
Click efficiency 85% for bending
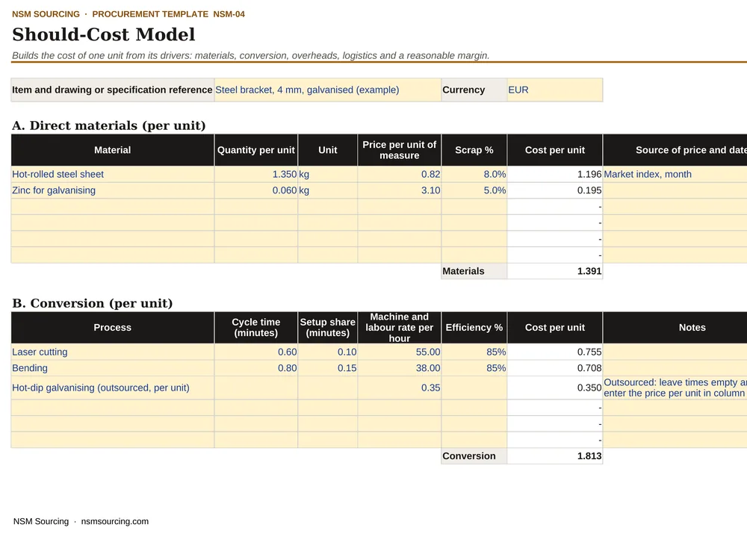(474, 368)
